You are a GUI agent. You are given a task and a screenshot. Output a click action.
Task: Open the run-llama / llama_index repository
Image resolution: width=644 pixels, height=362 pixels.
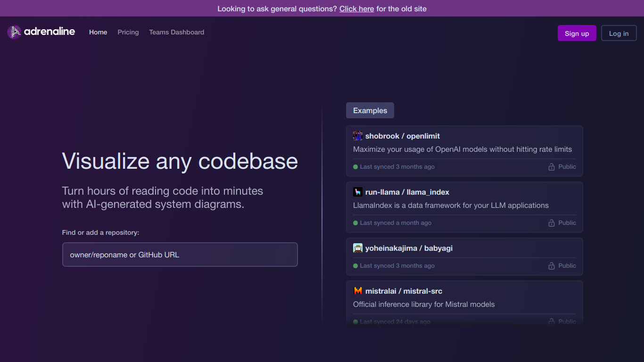coord(407,192)
